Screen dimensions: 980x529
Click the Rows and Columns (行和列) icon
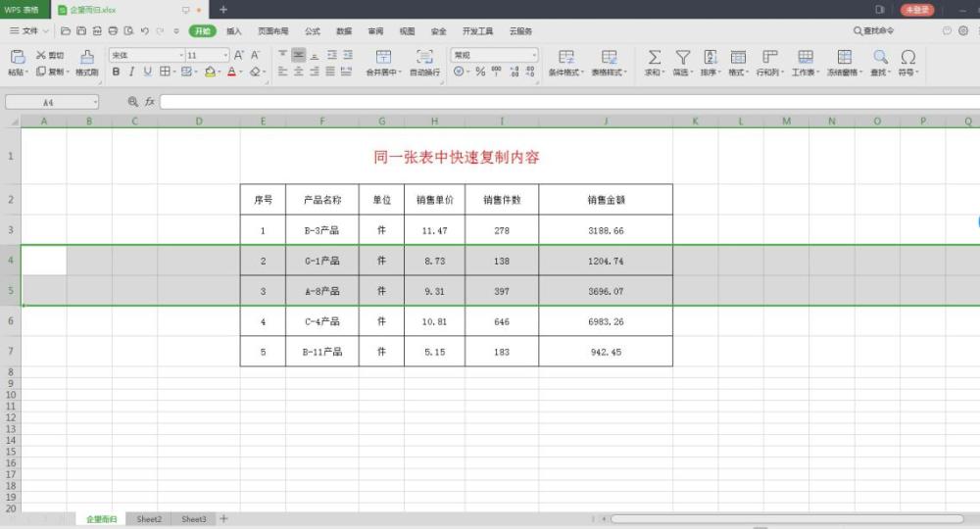pyautogui.click(x=770, y=57)
